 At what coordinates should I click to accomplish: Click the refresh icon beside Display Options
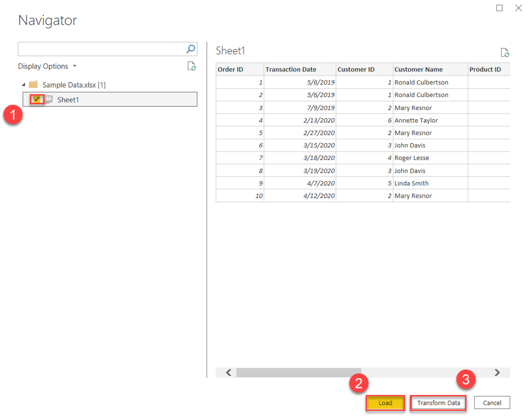[x=192, y=66]
